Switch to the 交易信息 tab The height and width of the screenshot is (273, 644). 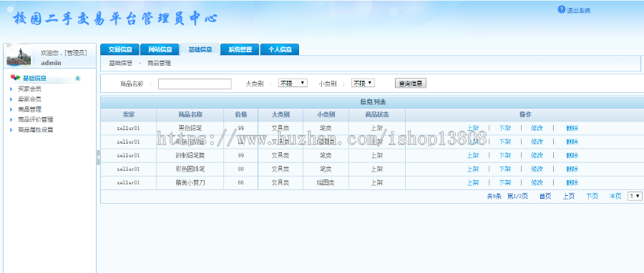[120, 49]
